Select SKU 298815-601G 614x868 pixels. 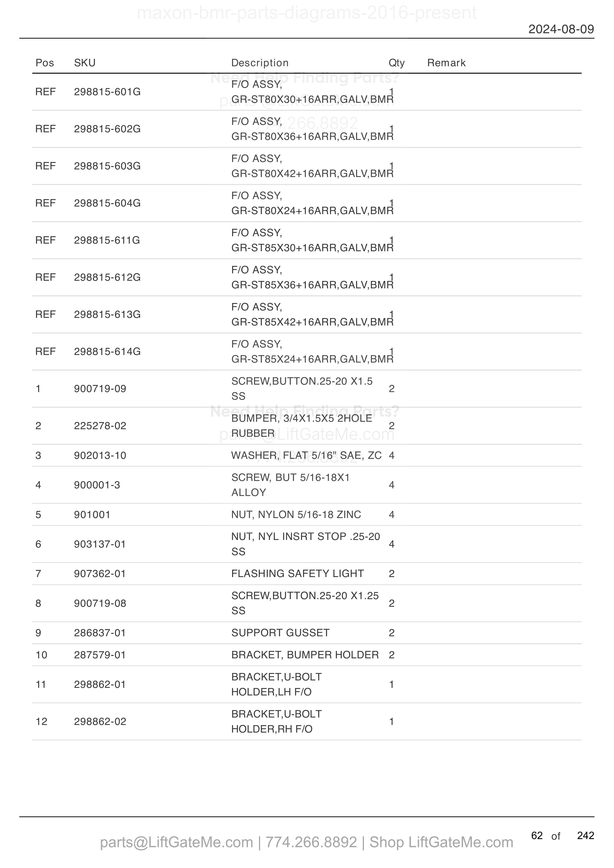pyautogui.click(x=107, y=92)
